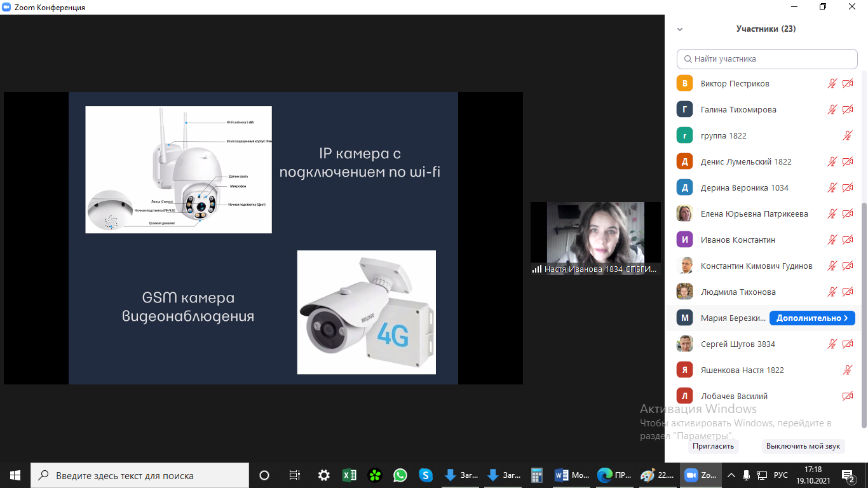This screenshot has width=868, height=488.
Task: Click the Найти участника search field
Action: pos(767,58)
